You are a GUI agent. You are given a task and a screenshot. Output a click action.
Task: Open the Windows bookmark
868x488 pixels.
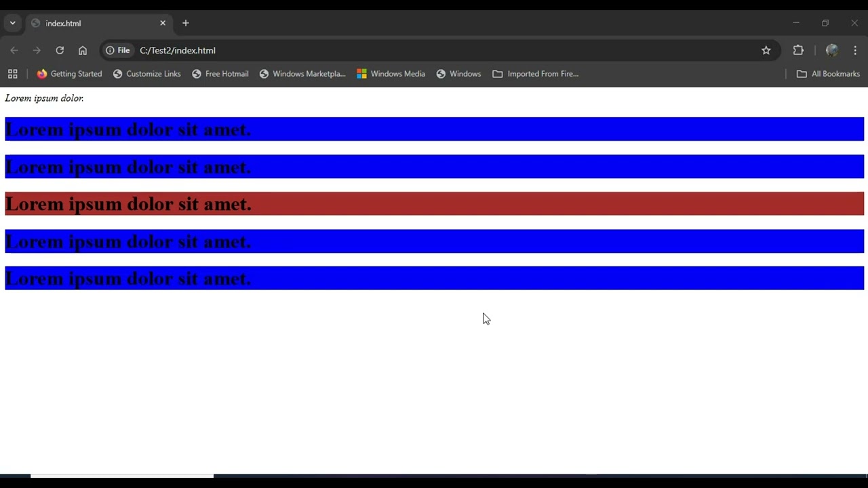[x=458, y=74]
